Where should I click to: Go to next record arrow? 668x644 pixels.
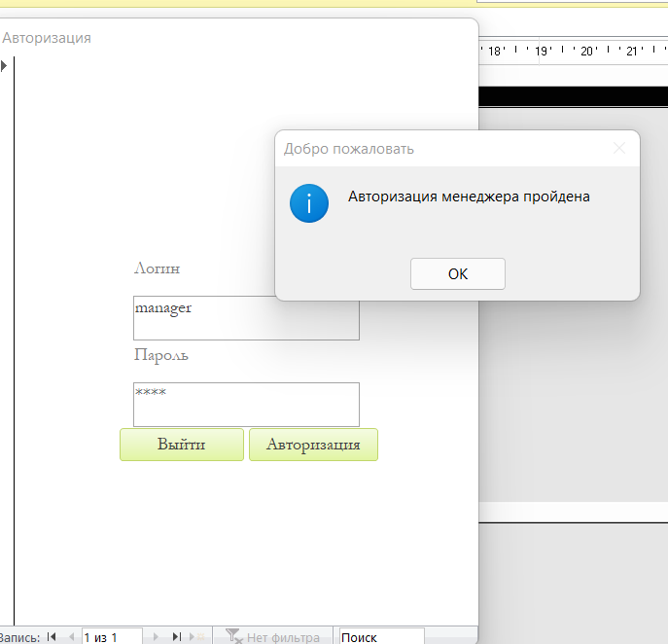tap(156, 637)
